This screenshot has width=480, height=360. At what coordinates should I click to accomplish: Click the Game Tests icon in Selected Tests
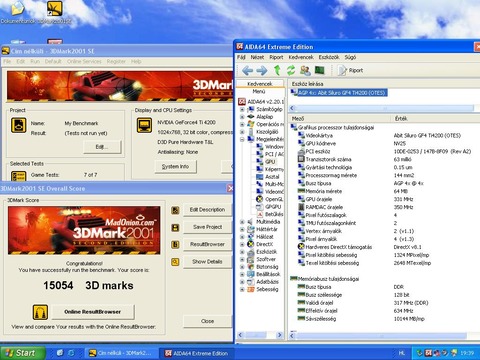tap(19, 176)
